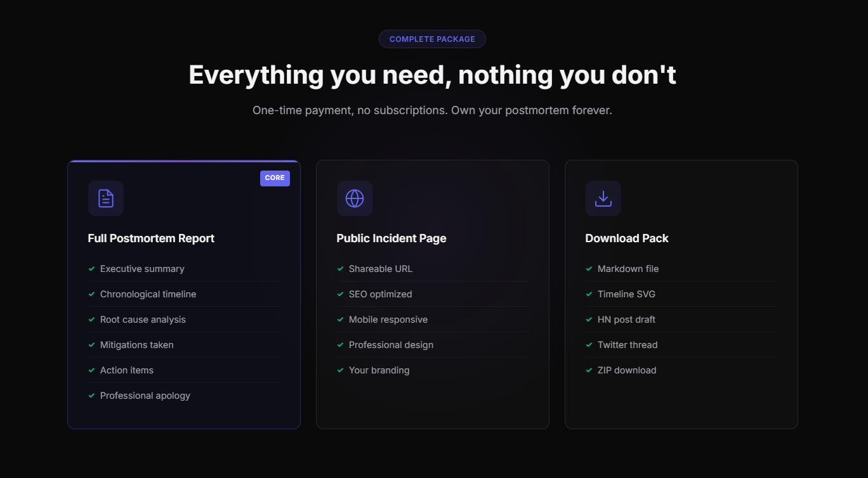Screen dimensions: 868x478
Task: Click the heading Everything you need, nothing you don't
Action: (432, 75)
